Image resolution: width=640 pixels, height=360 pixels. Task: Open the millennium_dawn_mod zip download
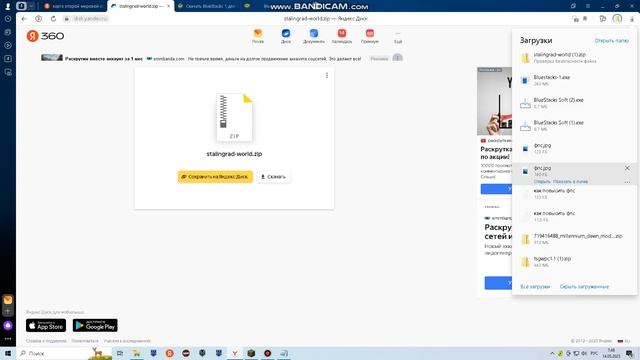(574, 239)
